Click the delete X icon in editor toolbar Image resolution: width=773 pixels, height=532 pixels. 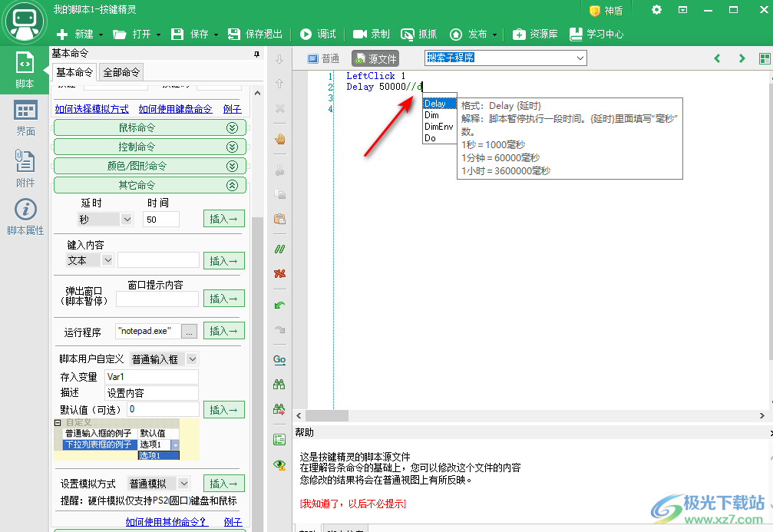tap(279, 108)
